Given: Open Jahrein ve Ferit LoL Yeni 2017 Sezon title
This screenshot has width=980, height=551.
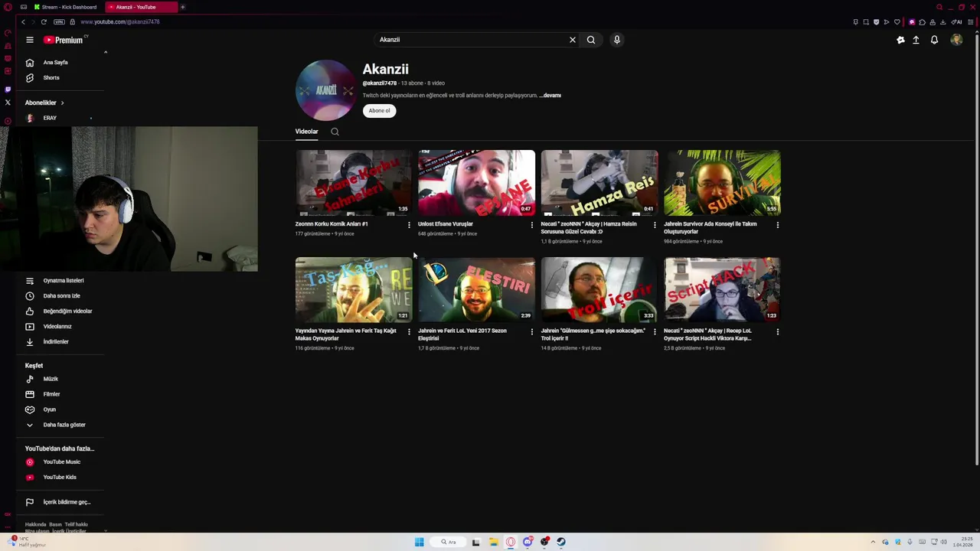Looking at the screenshot, I should coord(462,334).
